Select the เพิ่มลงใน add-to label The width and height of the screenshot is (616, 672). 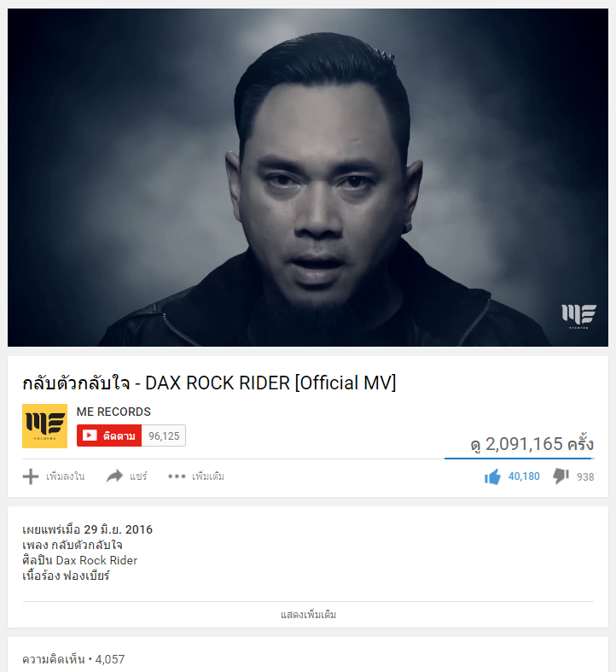point(65,476)
